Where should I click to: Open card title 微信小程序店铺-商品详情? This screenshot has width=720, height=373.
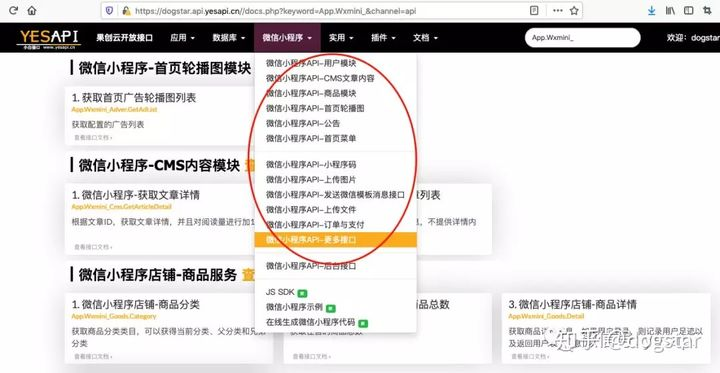[x=573, y=305]
